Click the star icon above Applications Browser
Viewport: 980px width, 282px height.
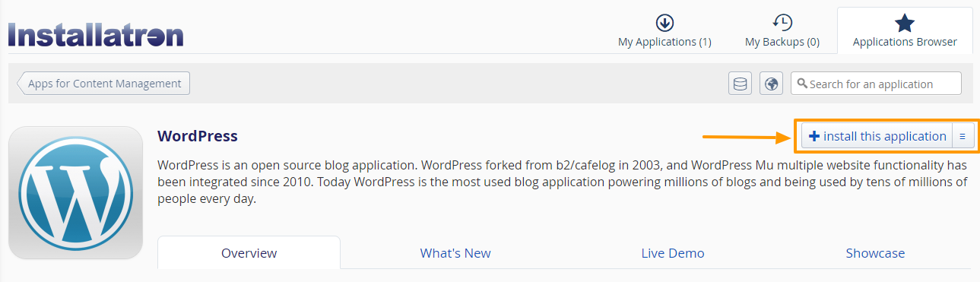(x=905, y=23)
